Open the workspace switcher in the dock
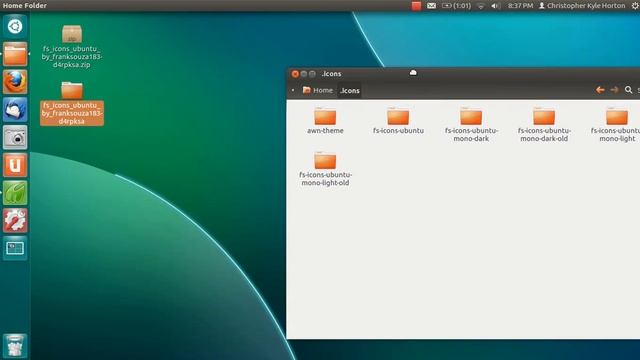The width and height of the screenshot is (640, 360). [x=15, y=248]
